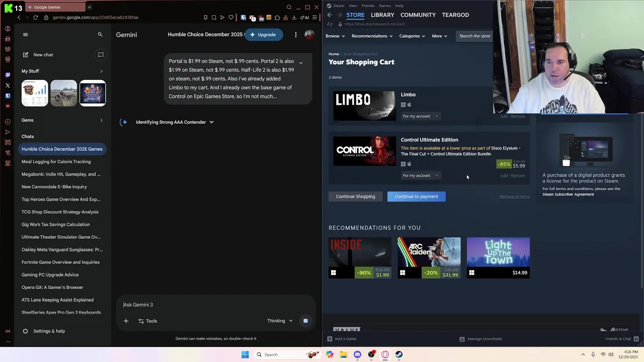Viewport: 644px width, 362px height.
Task: Open Steam LIBRARY tab
Action: point(382,15)
